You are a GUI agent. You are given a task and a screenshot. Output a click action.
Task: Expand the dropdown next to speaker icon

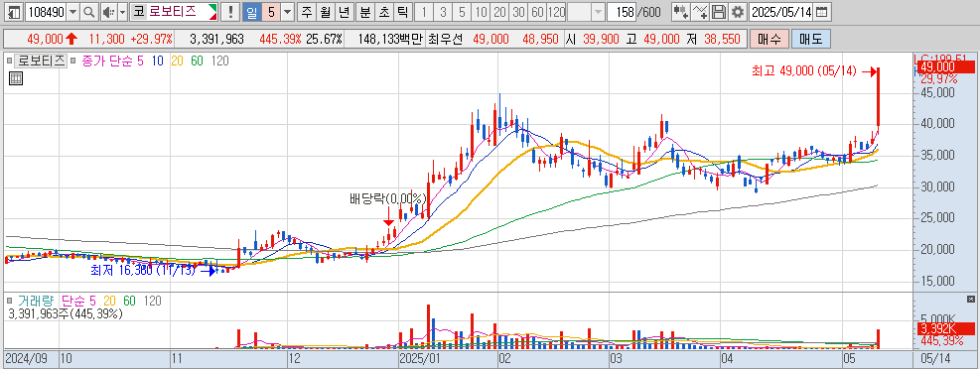122,11
